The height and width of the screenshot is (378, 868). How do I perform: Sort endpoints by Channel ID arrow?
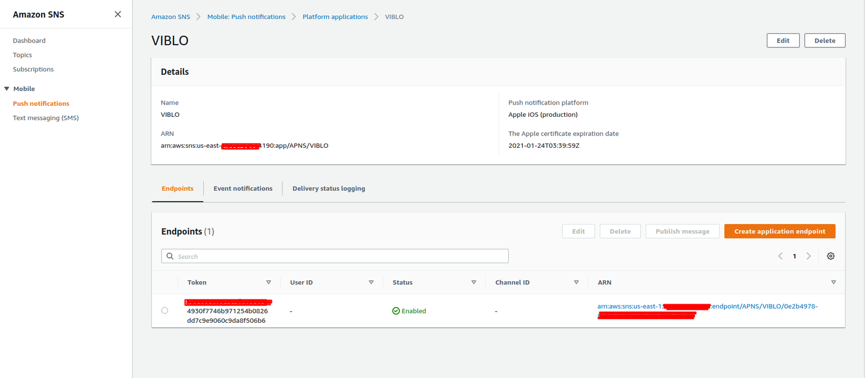coord(576,282)
